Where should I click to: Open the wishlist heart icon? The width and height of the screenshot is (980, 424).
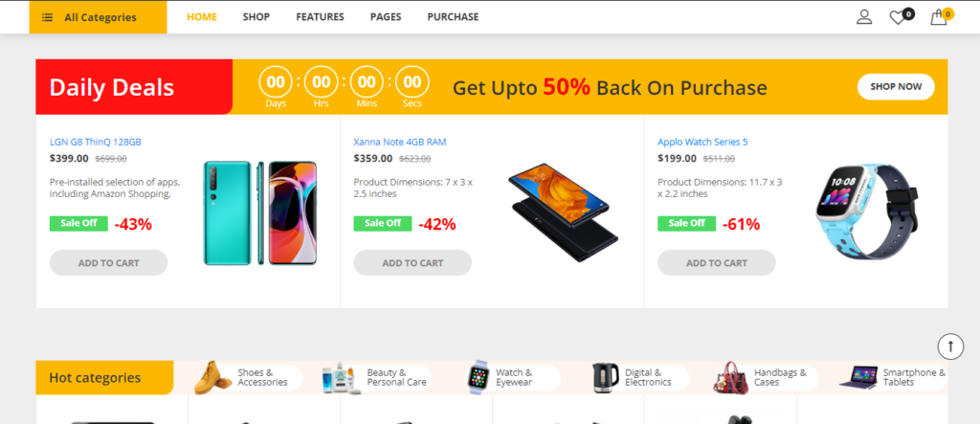897,17
